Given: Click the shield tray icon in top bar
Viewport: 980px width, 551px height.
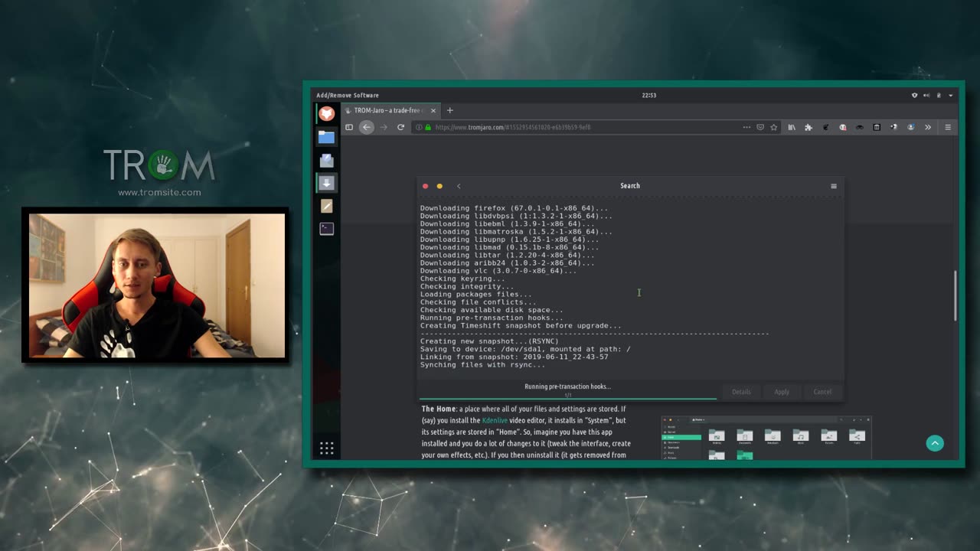Looking at the screenshot, I should (914, 96).
